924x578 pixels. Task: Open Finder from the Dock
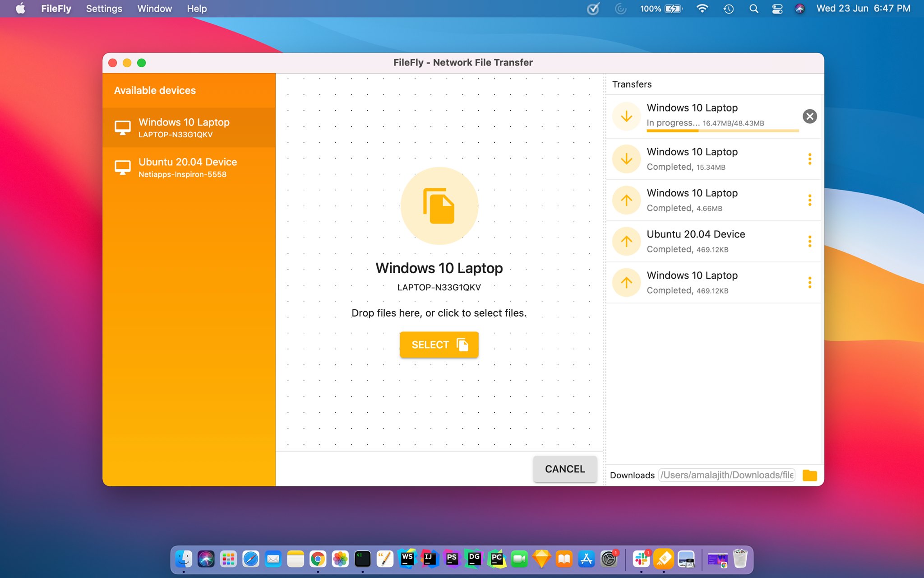tap(184, 559)
